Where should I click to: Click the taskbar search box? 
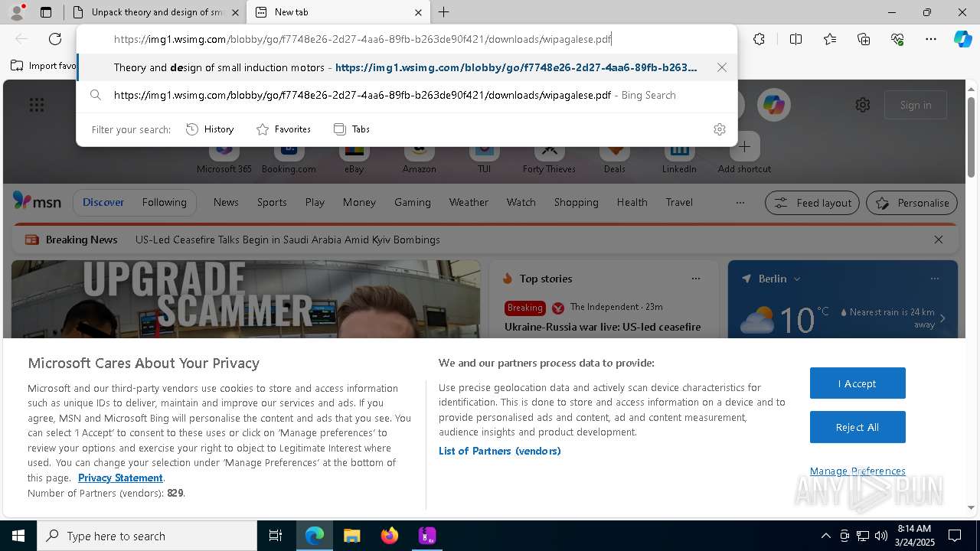coord(147,536)
